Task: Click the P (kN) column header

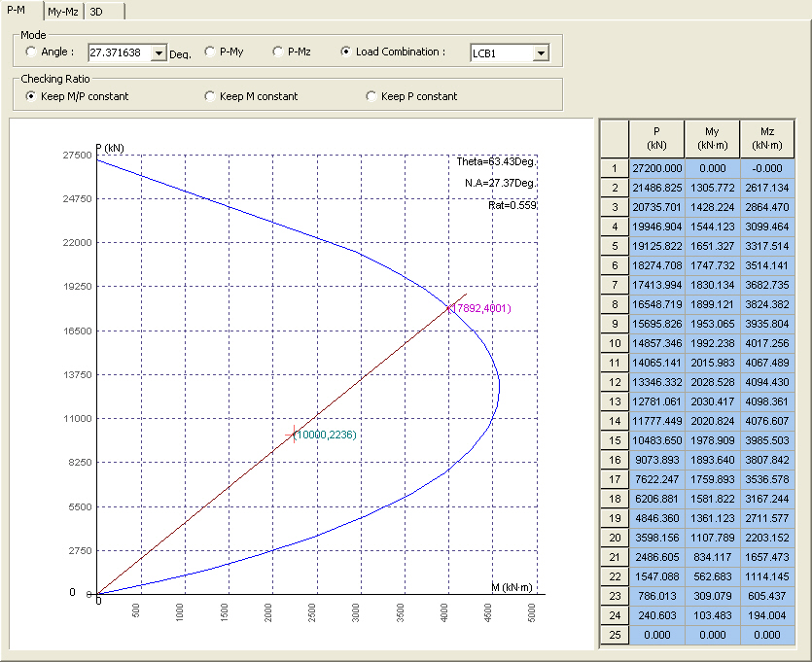Action: click(656, 138)
